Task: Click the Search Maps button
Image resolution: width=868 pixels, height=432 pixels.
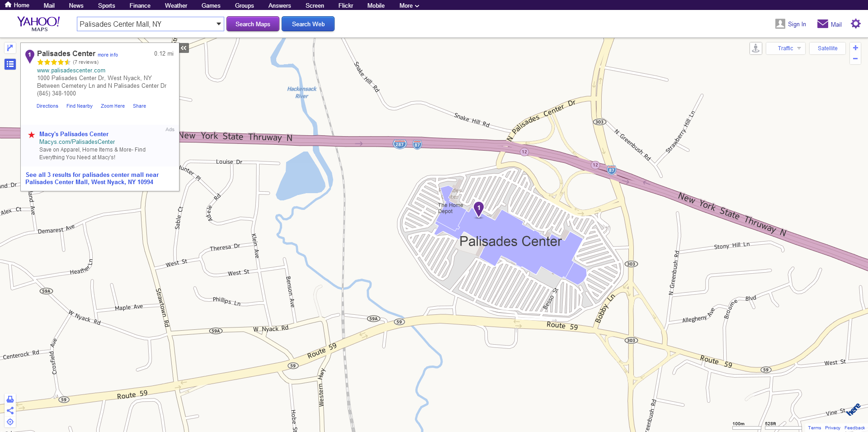Action: tap(253, 24)
